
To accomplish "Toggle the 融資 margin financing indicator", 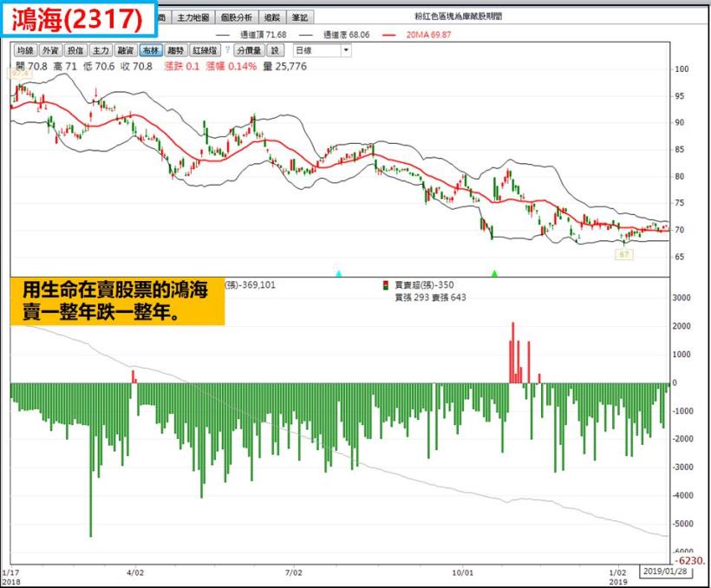I will coord(126,50).
